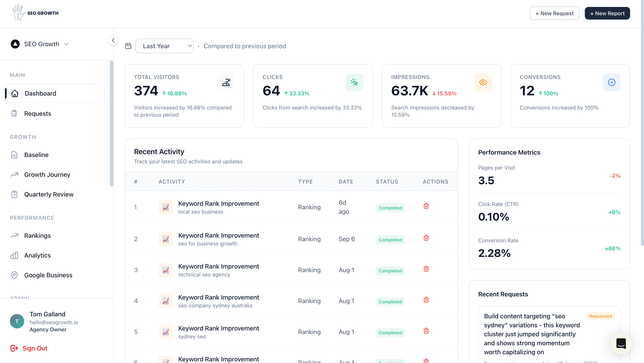Click the sidebar scrollbar
Screen dimensions: 644x363
(112, 124)
